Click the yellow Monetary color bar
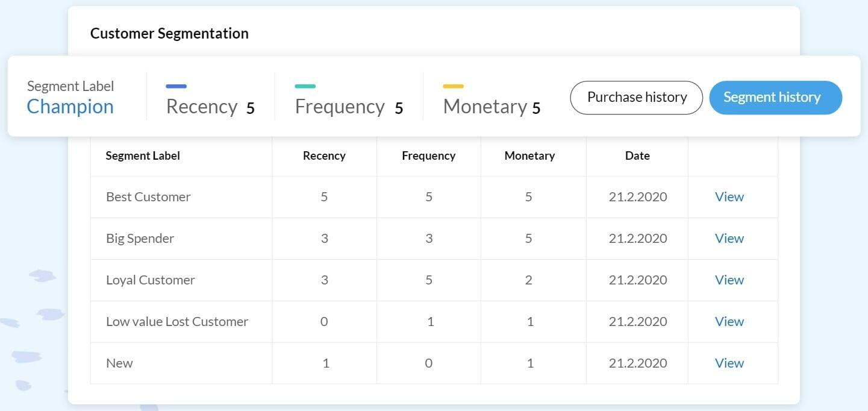The image size is (868, 411). [x=453, y=86]
